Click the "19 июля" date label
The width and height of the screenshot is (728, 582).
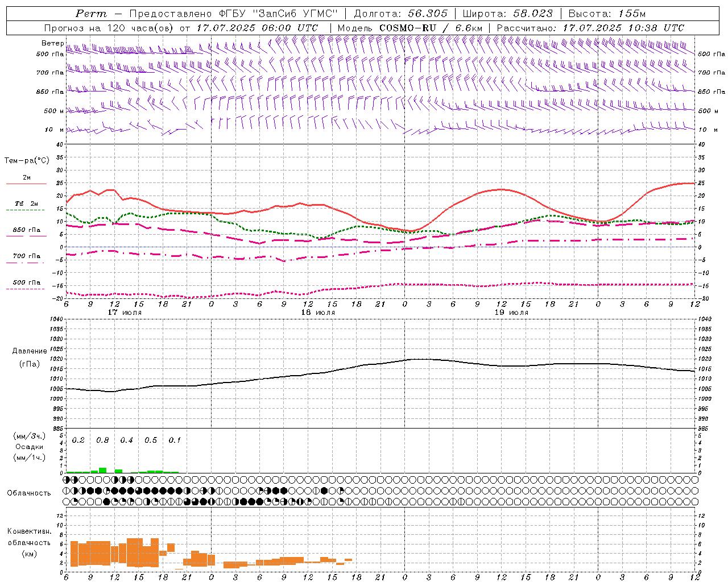(511, 313)
